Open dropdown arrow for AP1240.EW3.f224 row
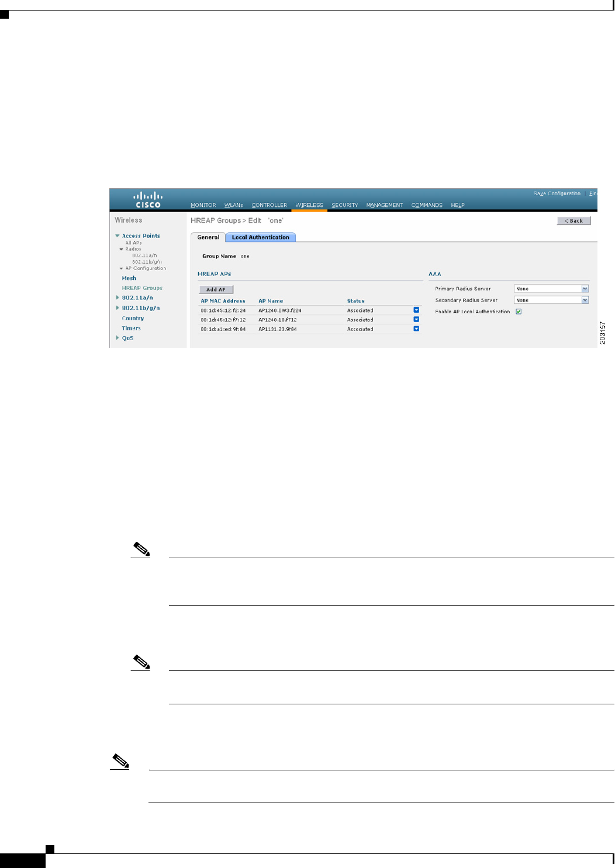 [416, 310]
